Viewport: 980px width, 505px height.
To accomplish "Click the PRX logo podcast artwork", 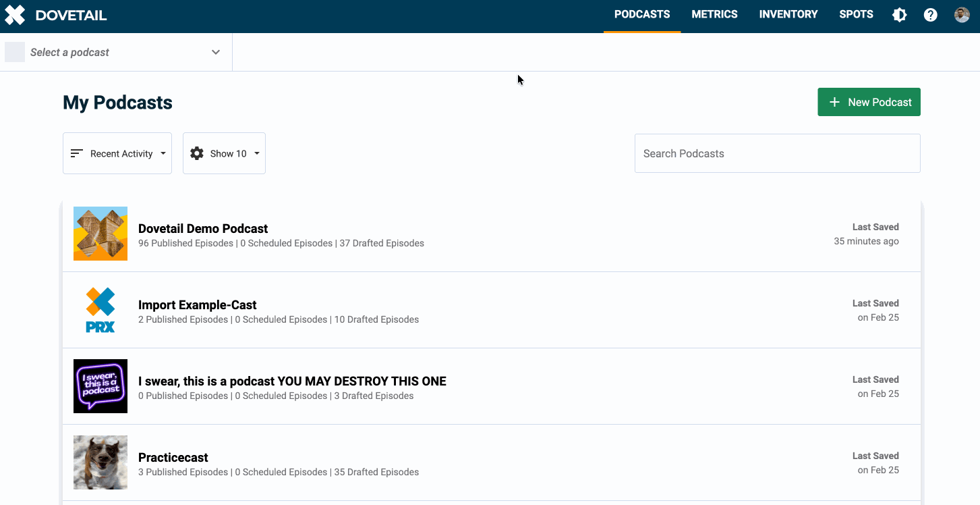I will [100, 310].
